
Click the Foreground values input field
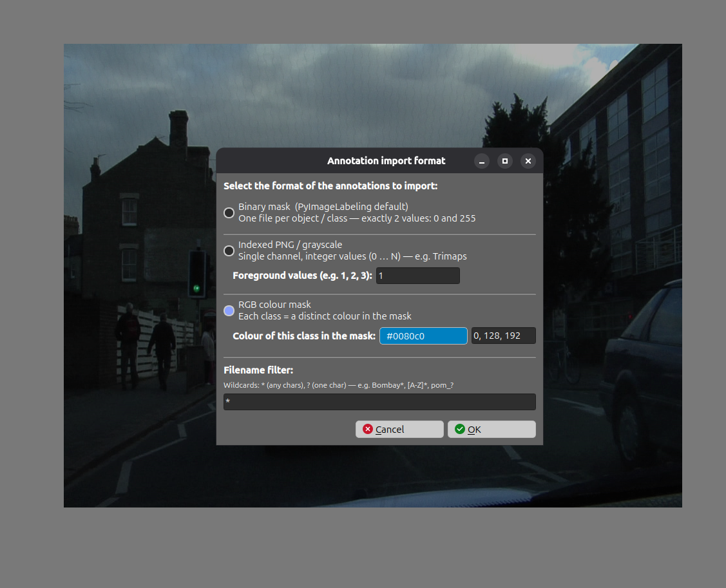(x=417, y=276)
